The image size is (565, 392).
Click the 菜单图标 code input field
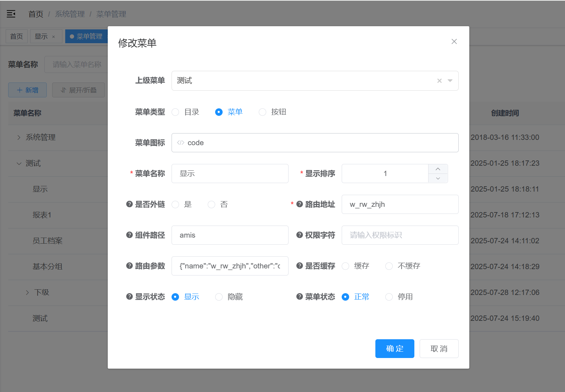tap(315, 143)
